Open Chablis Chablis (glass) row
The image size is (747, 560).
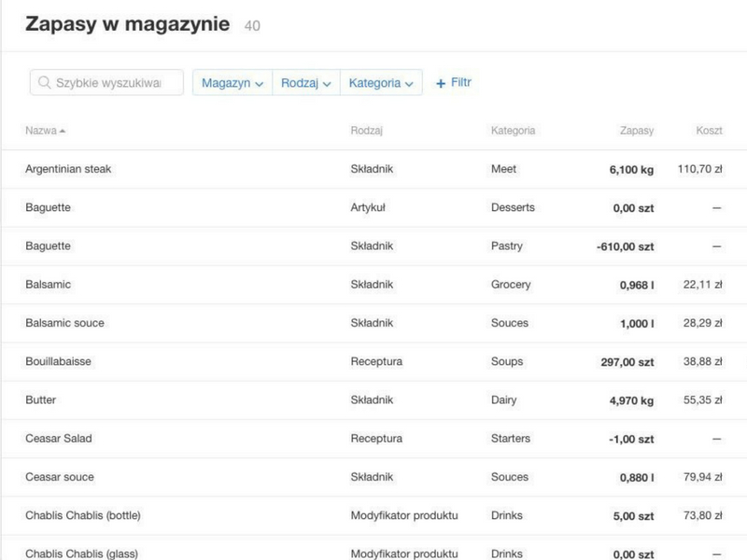point(373,548)
